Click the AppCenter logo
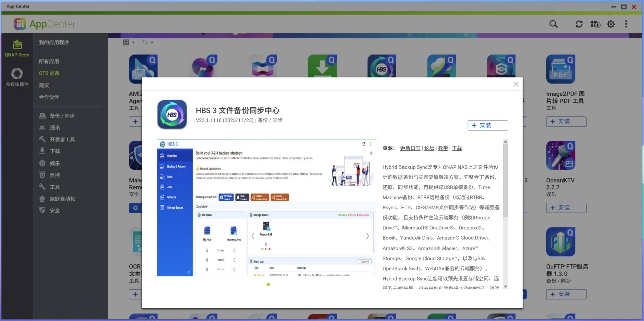The width and height of the screenshot is (644, 321). click(x=45, y=24)
